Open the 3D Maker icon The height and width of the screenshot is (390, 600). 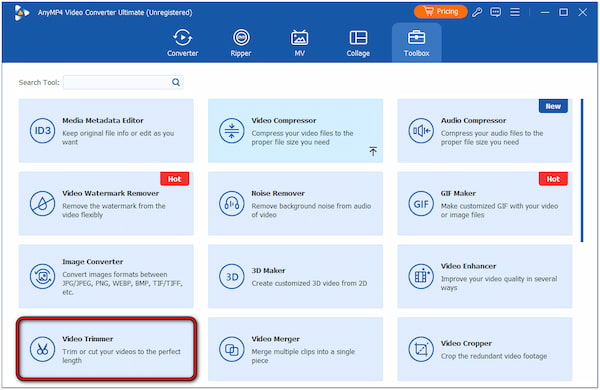(x=232, y=276)
